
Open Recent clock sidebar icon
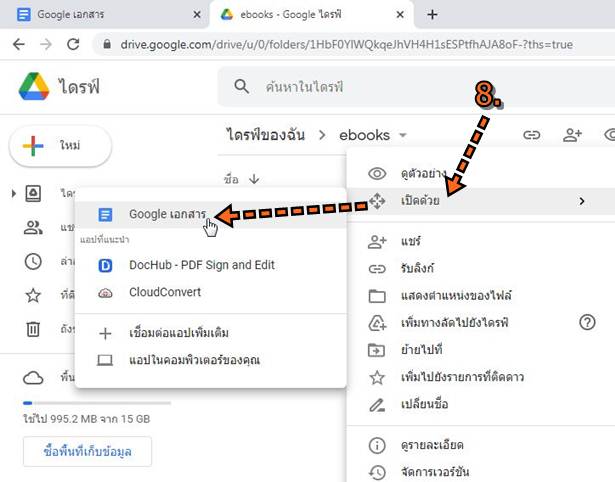[33, 261]
